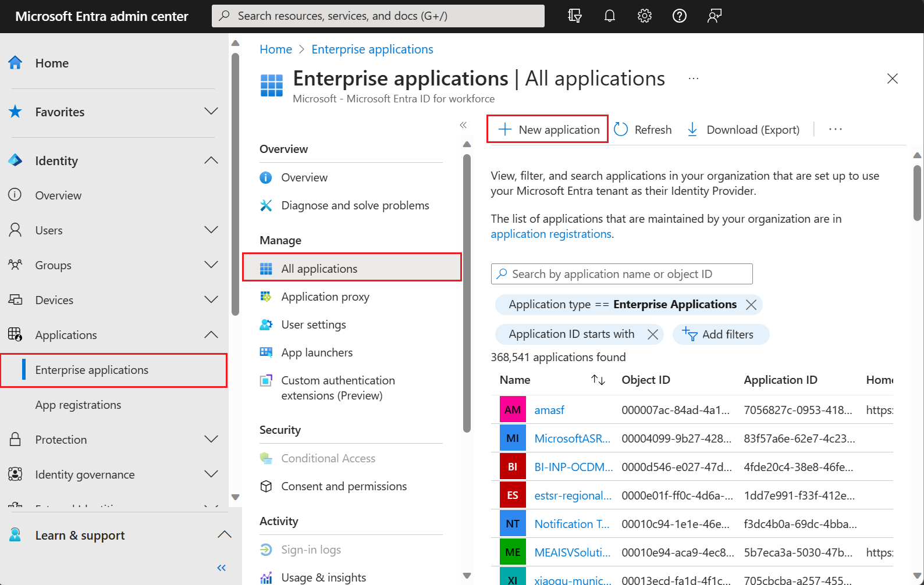Open the feedback icon in header
The height and width of the screenshot is (585, 924).
pos(715,16)
